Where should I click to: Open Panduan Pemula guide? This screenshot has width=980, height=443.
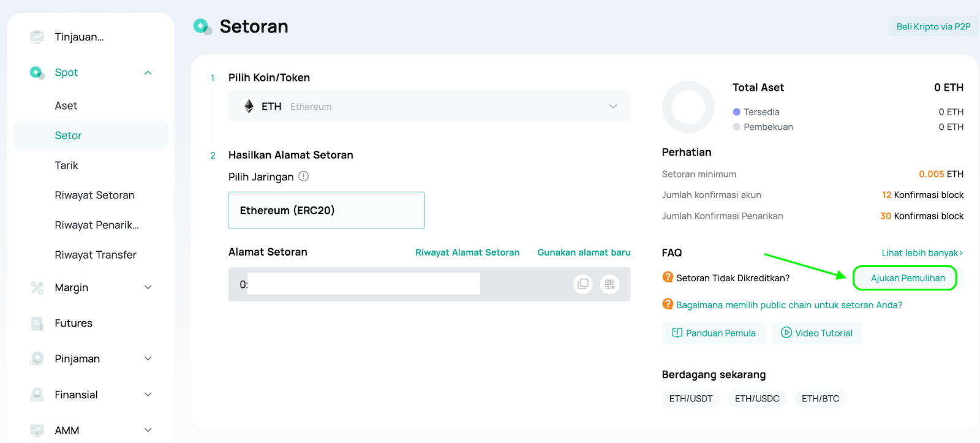[714, 333]
